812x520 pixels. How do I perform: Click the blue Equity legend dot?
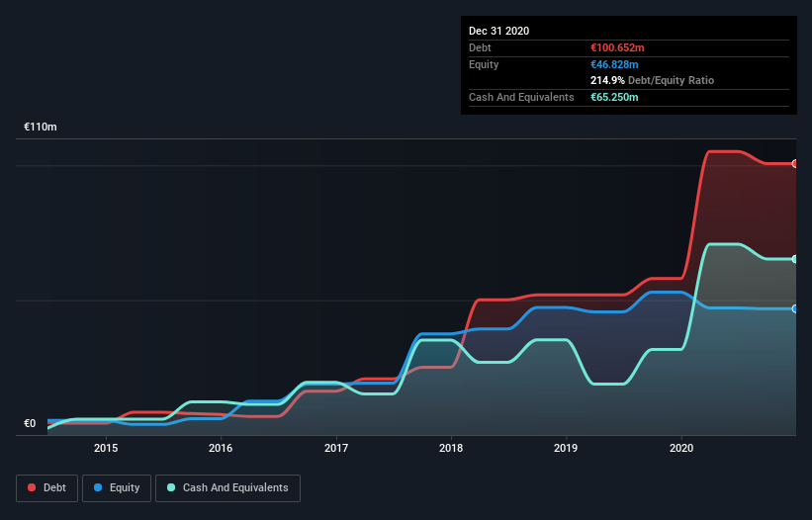point(98,487)
